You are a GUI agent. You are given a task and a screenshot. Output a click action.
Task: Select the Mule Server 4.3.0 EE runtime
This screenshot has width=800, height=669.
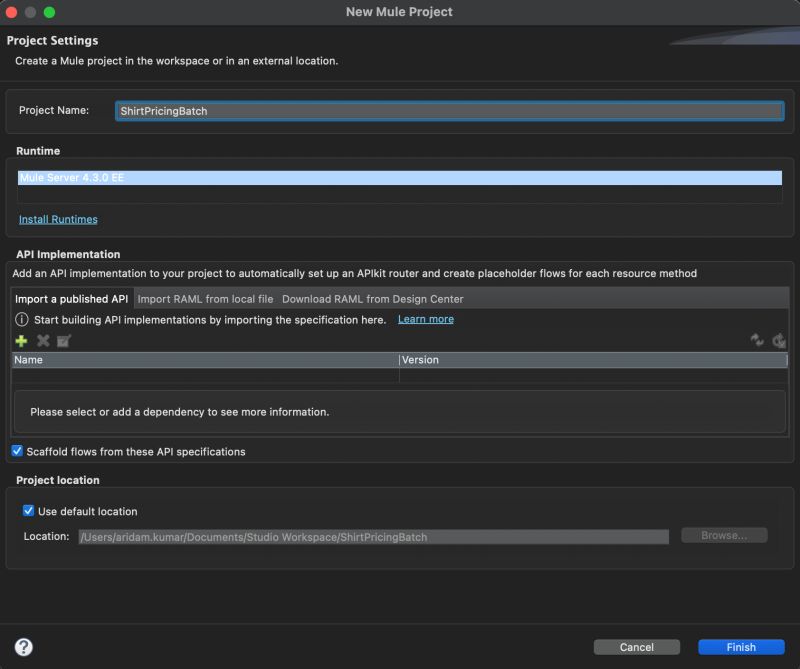pos(200,177)
